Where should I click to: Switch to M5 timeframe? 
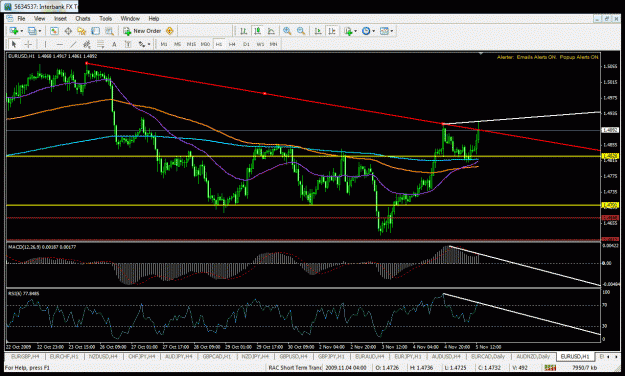177,44
